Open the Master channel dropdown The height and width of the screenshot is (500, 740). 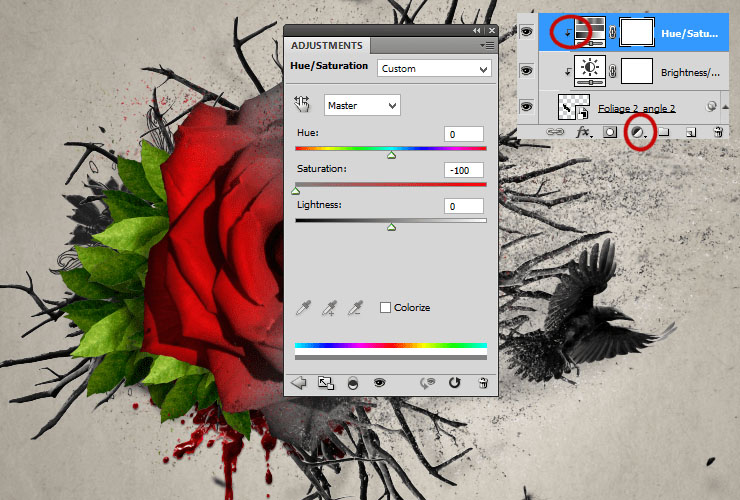click(362, 105)
